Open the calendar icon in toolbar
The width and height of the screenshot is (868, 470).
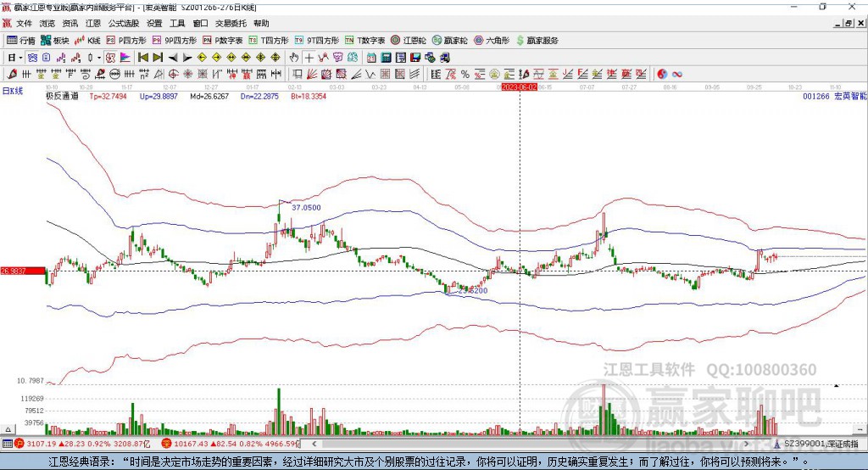[x=371, y=58]
